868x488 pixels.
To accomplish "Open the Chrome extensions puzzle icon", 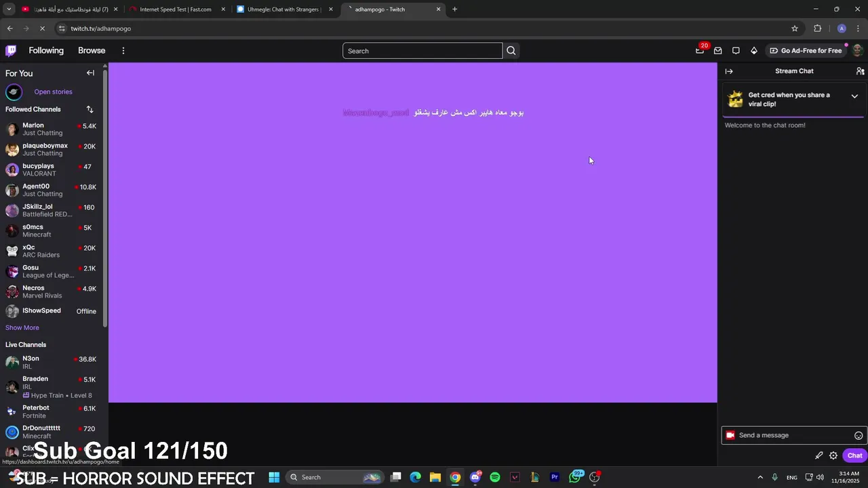I will (817, 28).
